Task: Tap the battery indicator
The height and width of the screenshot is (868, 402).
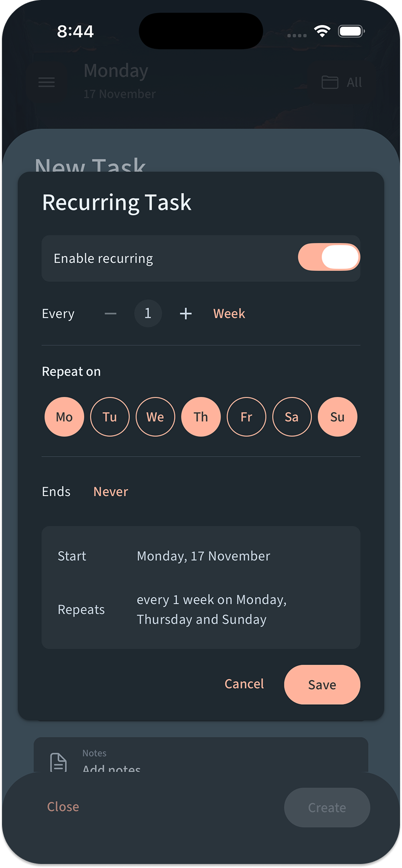Action: click(x=351, y=30)
